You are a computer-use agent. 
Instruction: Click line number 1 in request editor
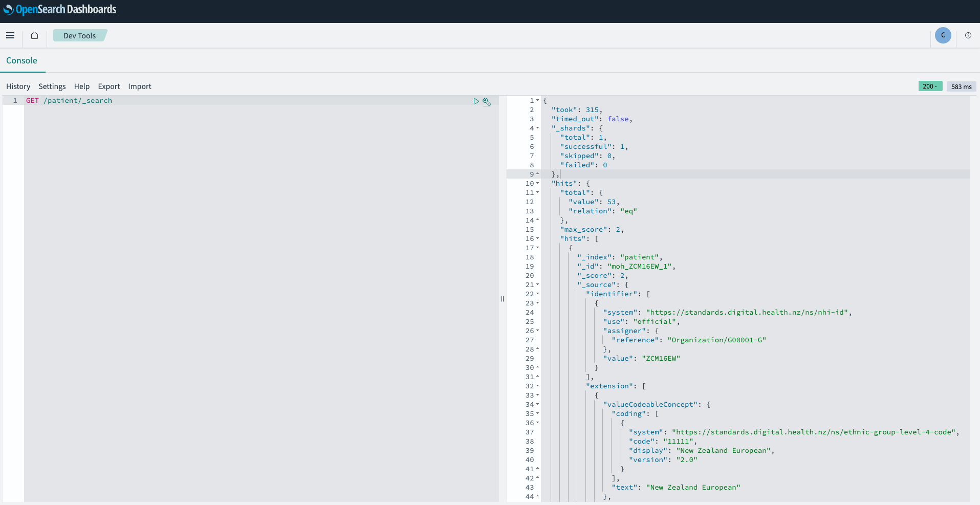pos(15,101)
